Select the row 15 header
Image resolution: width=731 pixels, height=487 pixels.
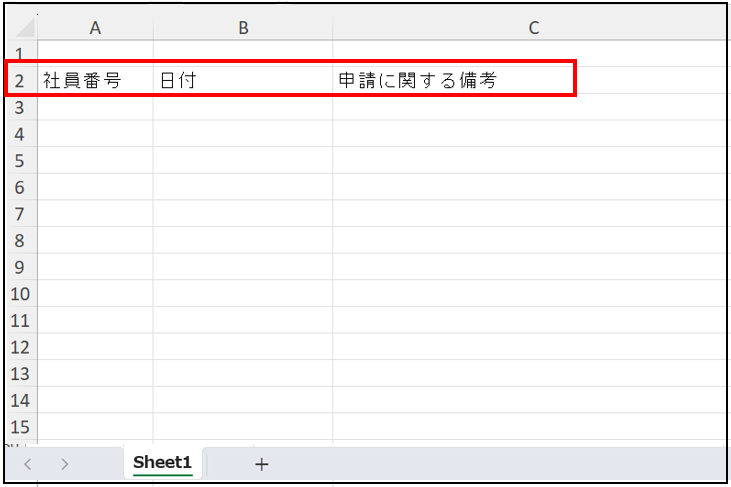coord(20,427)
